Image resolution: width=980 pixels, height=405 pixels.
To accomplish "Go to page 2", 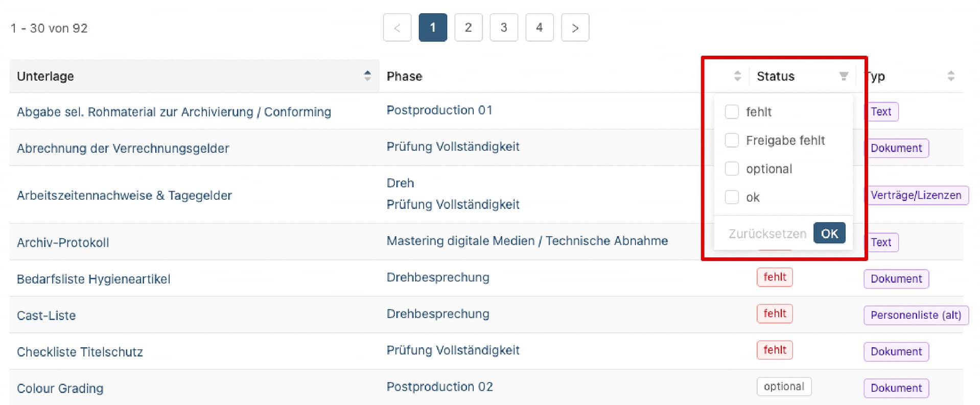I will (468, 28).
